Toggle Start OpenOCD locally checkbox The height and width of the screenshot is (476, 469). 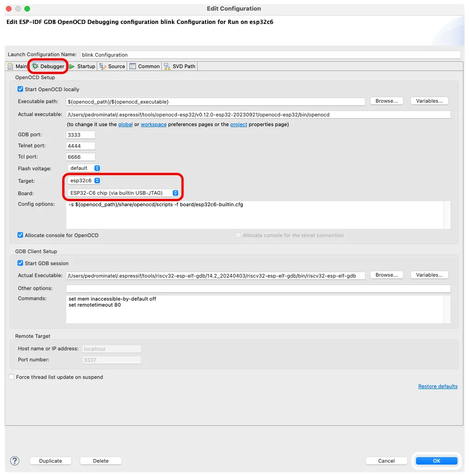[x=20, y=89]
